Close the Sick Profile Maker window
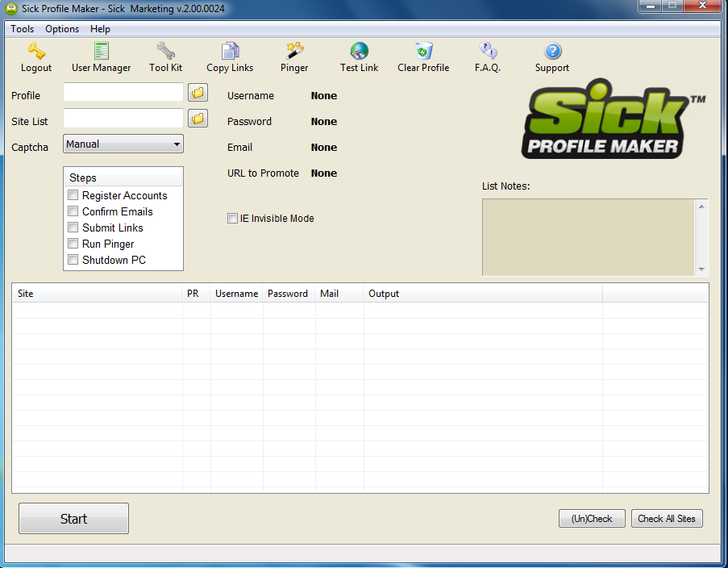The image size is (728, 568). coord(702,6)
